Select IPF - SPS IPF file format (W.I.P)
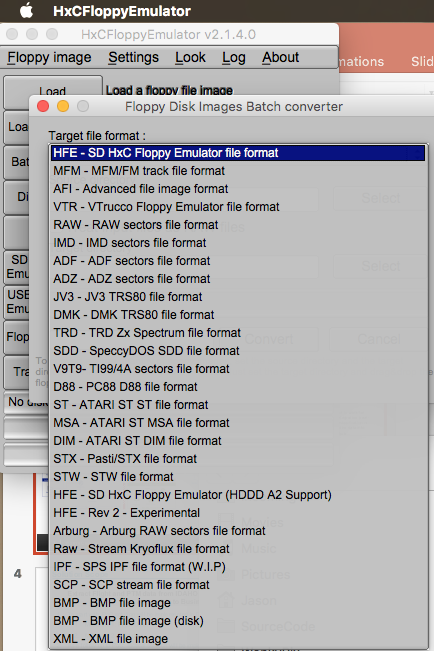 pyautogui.click(x=238, y=567)
